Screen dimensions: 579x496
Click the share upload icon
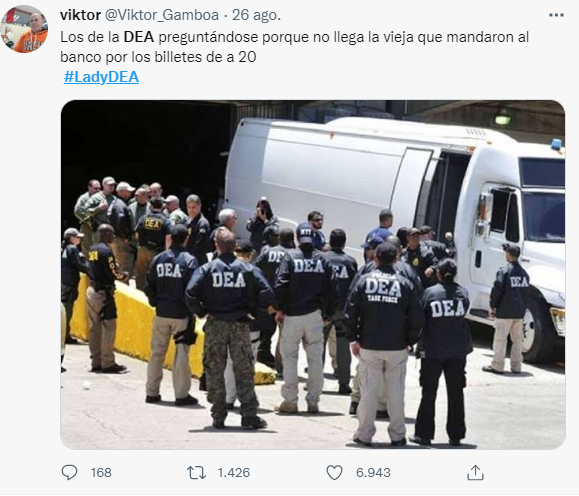pos(475,473)
